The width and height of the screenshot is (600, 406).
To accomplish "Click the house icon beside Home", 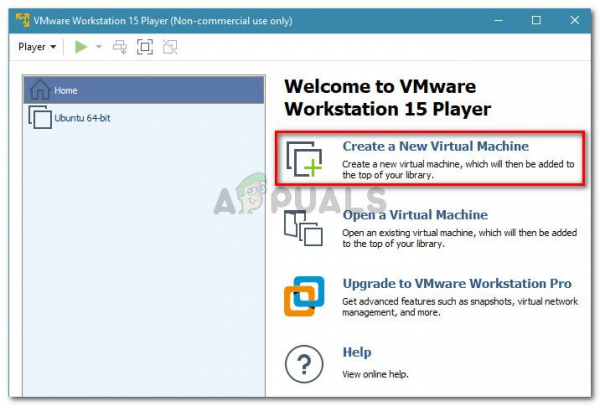I will coord(40,89).
